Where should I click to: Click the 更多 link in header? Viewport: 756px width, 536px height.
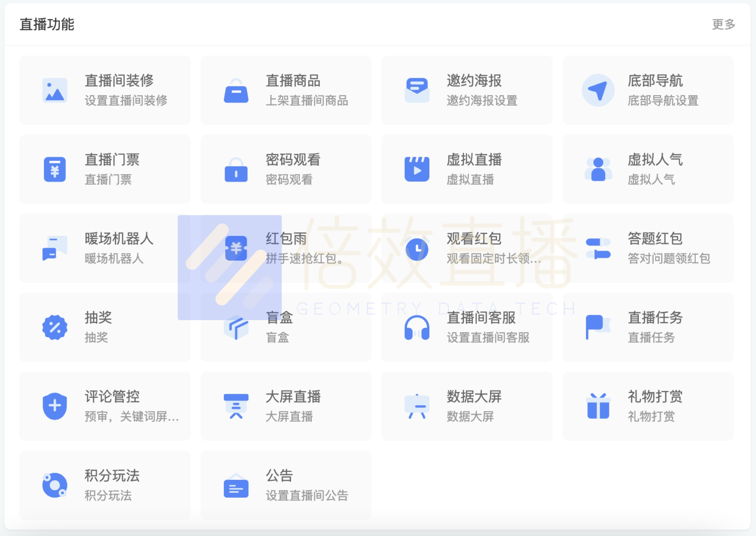pos(723,24)
